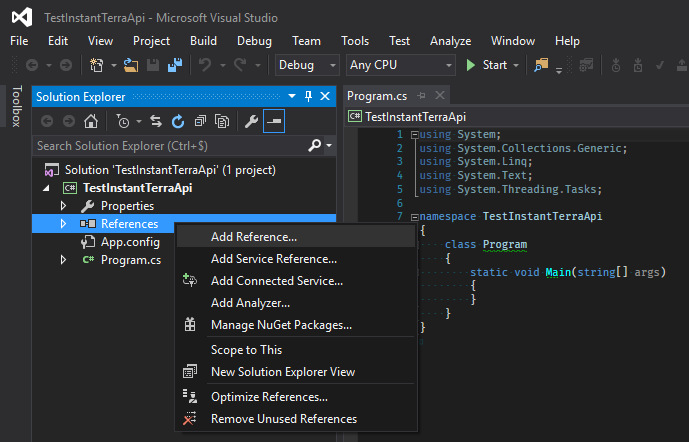The height and width of the screenshot is (442, 689).
Task: Click the Navigate Forward toolbar arrow
Action: coord(66,65)
